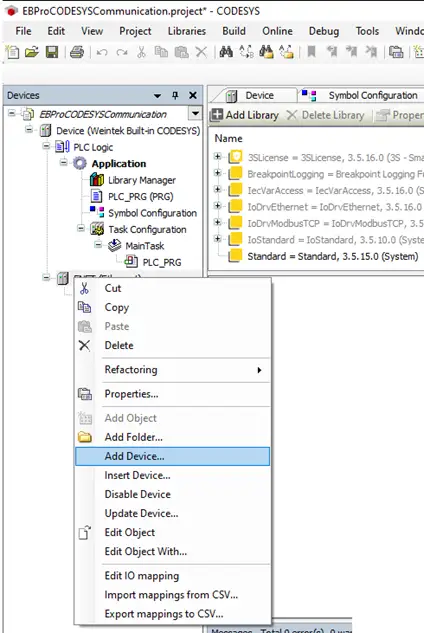Viewport: 424px width, 633px height.
Task: Open the Refactoring submenu arrow
Action: click(259, 370)
